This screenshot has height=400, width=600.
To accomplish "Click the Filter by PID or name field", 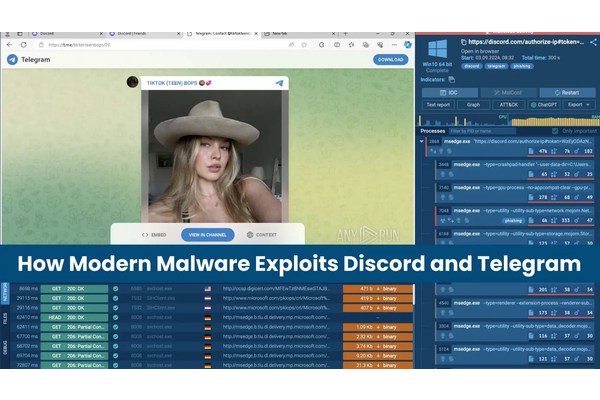I will [x=482, y=131].
